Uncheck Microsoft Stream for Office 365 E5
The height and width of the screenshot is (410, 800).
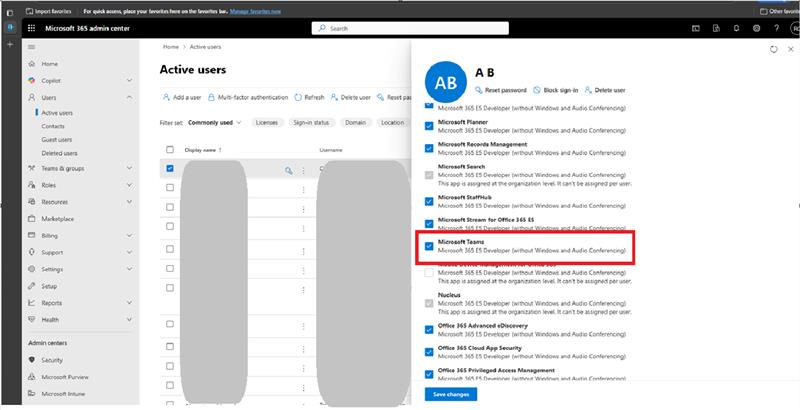(429, 224)
